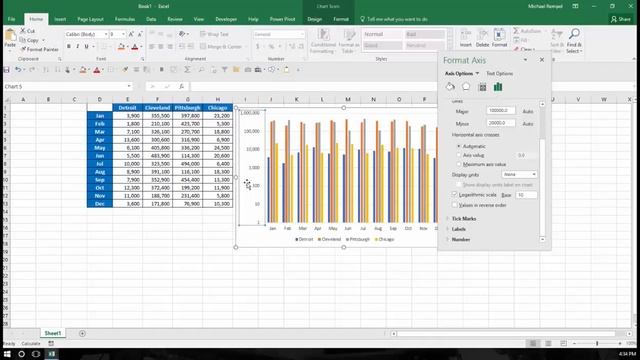Image resolution: width=640 pixels, height=360 pixels.
Task: Click Save icon in quick access toolbar
Action: click(x=7, y=70)
